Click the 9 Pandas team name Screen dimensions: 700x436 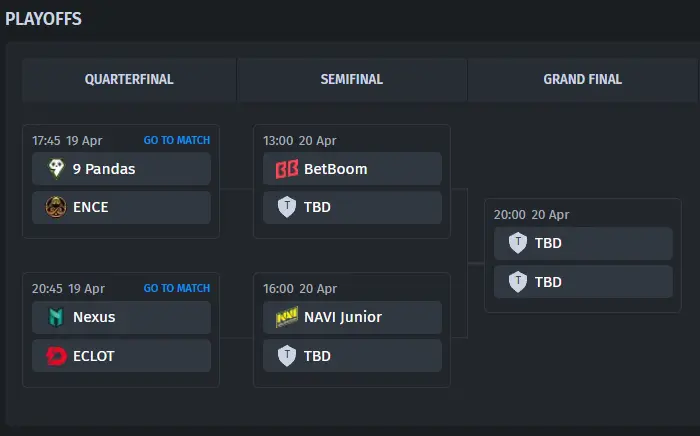tap(104, 169)
